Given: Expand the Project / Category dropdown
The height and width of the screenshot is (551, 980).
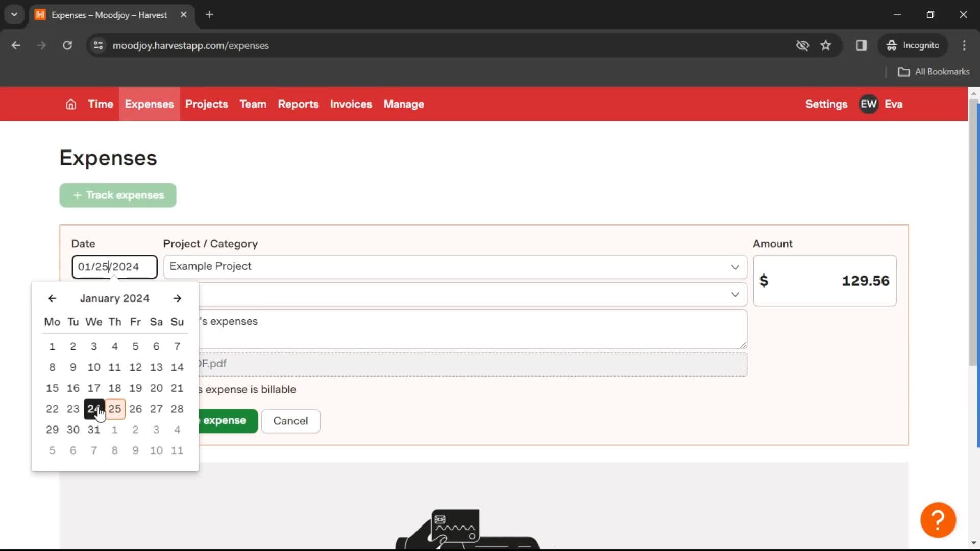Looking at the screenshot, I should (735, 266).
